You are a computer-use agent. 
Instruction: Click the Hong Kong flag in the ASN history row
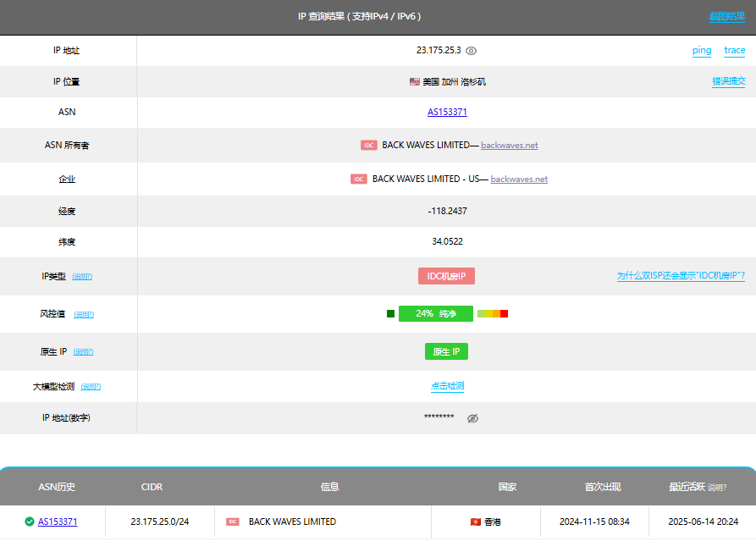[477, 522]
